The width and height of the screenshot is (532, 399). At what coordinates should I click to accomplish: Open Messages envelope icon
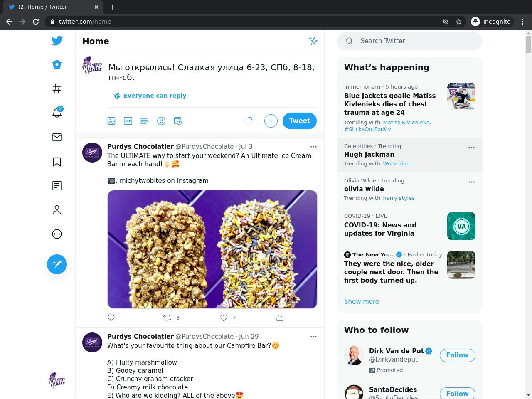57,137
